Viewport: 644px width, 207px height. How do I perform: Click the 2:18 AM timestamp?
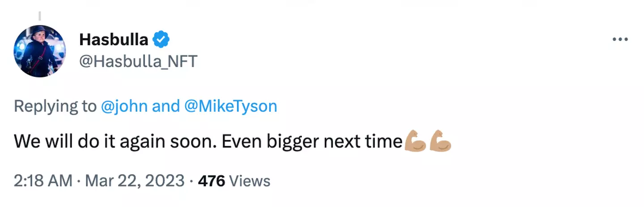point(43,181)
